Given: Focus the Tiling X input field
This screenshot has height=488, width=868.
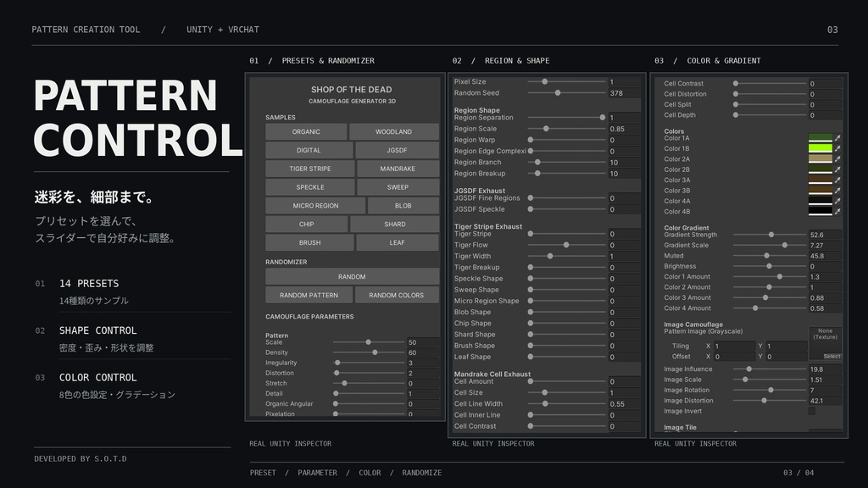Looking at the screenshot, I should coord(734,346).
